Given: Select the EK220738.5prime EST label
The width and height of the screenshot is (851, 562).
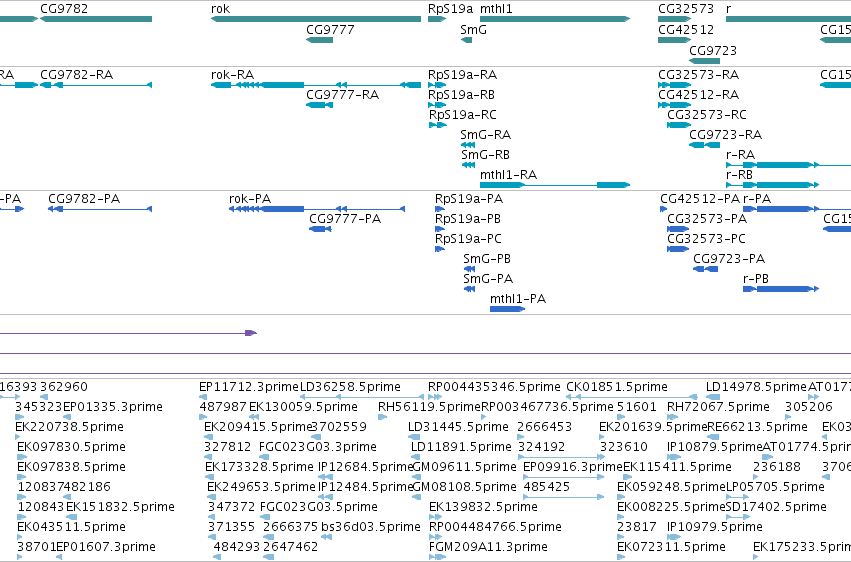Looking at the screenshot, I should 70,427.
